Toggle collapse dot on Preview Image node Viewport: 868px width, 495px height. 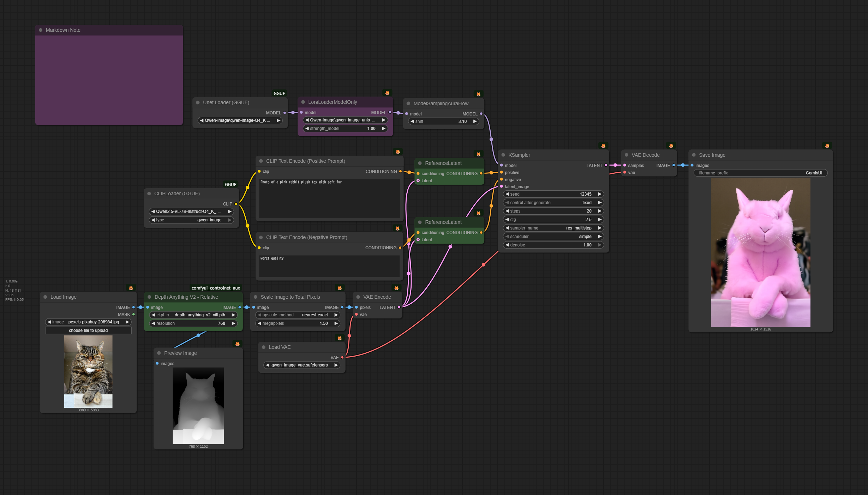(159, 353)
